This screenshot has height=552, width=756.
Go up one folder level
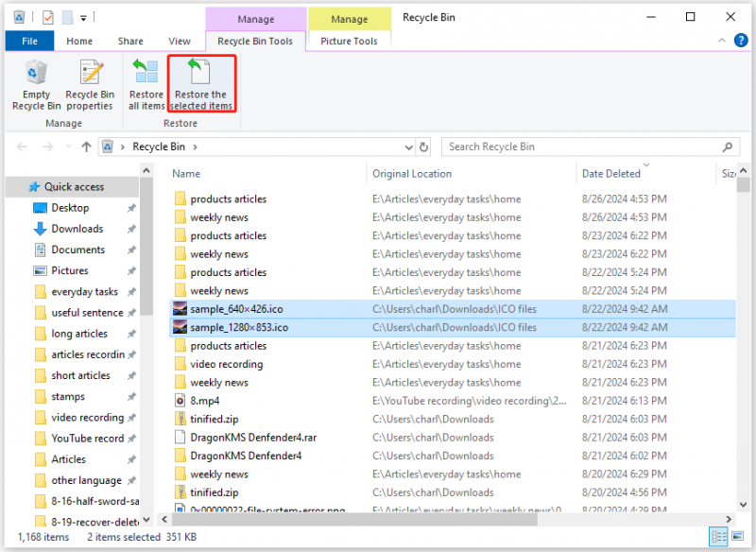point(86,147)
